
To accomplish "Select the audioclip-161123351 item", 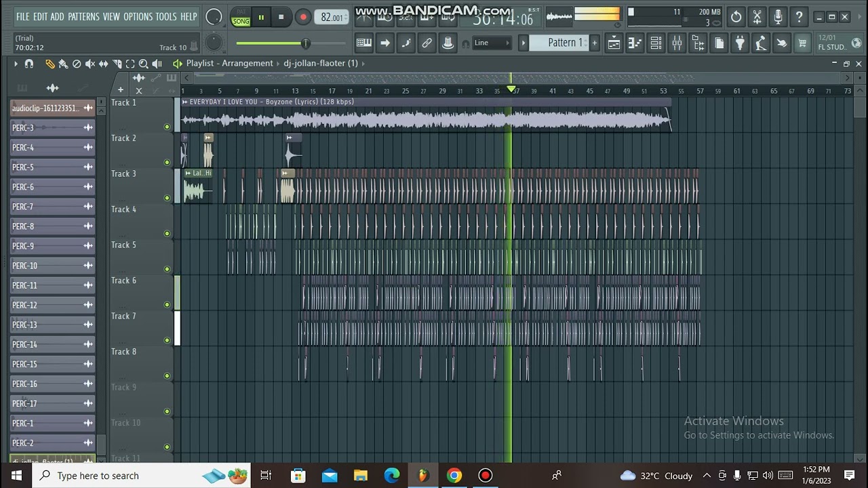I will click(52, 108).
